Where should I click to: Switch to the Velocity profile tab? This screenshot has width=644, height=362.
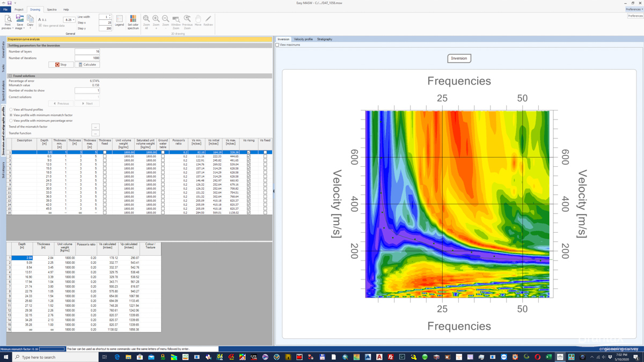tap(303, 39)
